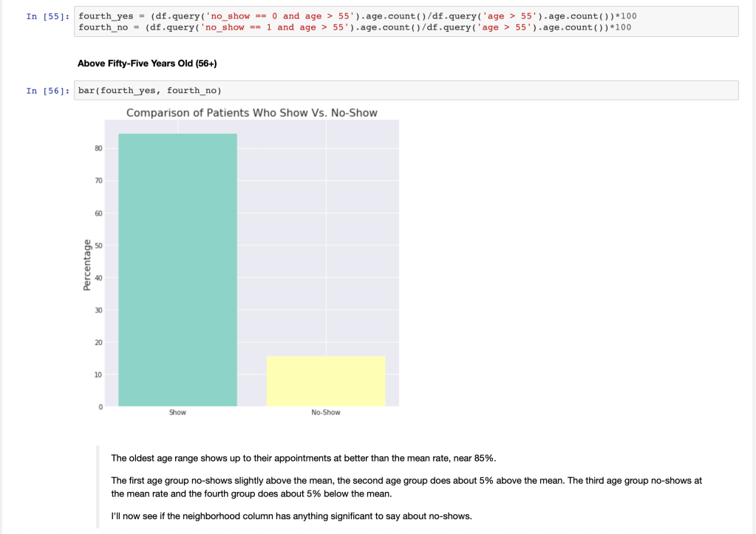
Task: Click the yellow No-Show bar
Action: click(325, 381)
